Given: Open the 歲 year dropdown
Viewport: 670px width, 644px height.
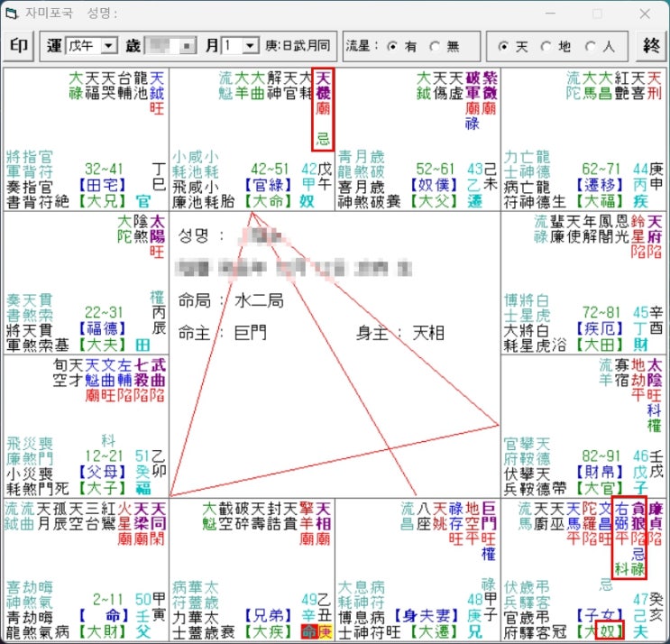Looking at the screenshot, I should 187,45.
